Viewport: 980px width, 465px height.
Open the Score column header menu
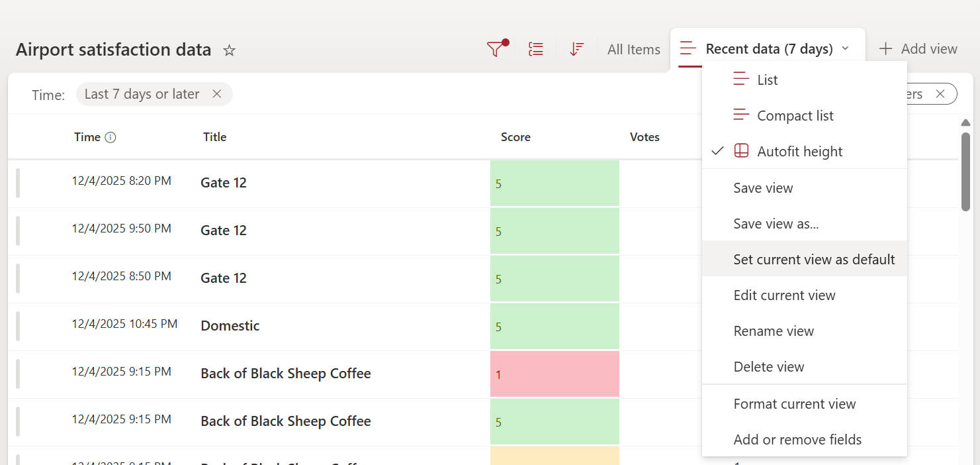click(515, 137)
